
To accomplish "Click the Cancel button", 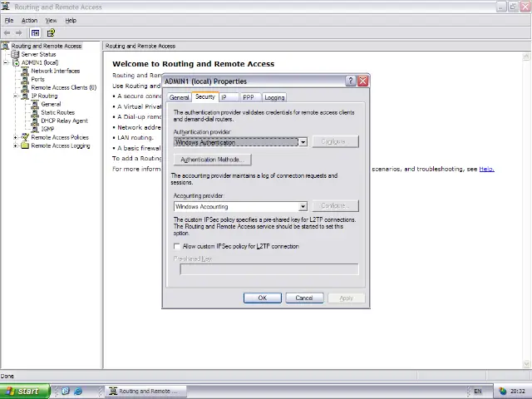I will [305, 298].
